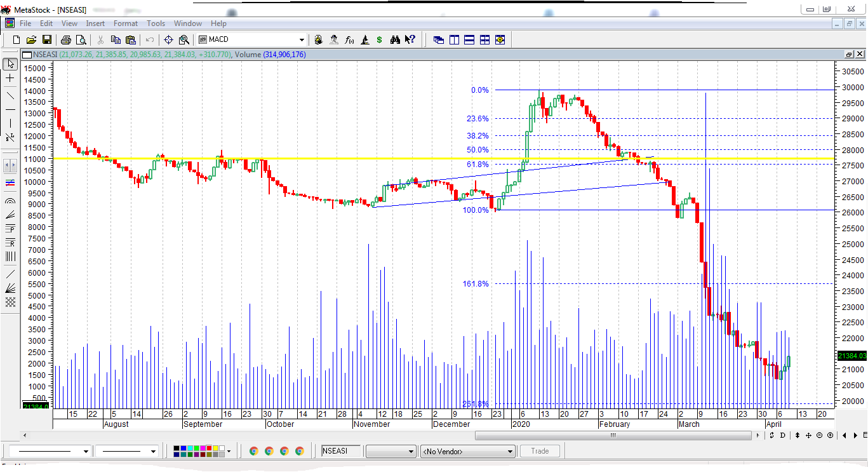Zoom out with the minus magnifier icon
Image resolution: width=868 pixels, height=472 pixels.
pos(819,435)
